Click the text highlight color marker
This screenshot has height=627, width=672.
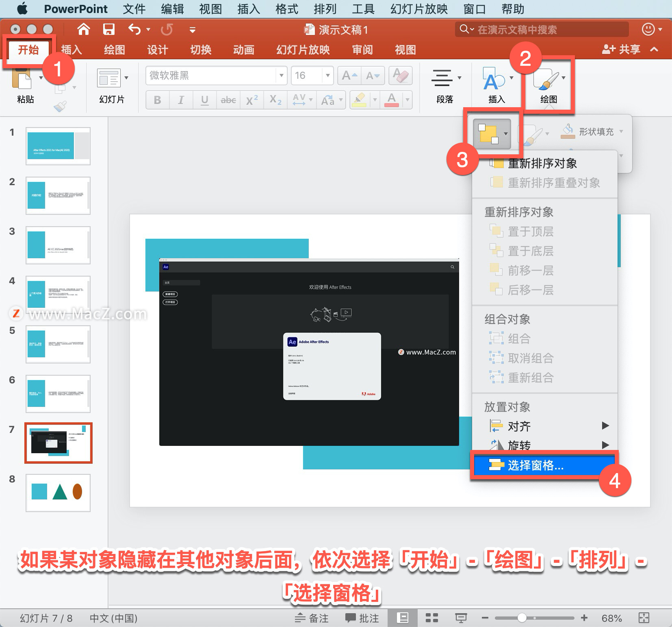point(359,100)
